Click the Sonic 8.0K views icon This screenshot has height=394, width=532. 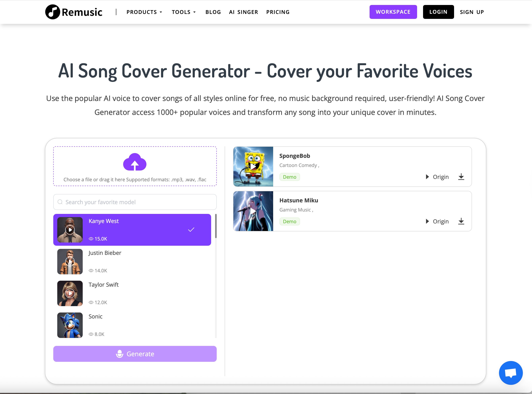tap(91, 334)
